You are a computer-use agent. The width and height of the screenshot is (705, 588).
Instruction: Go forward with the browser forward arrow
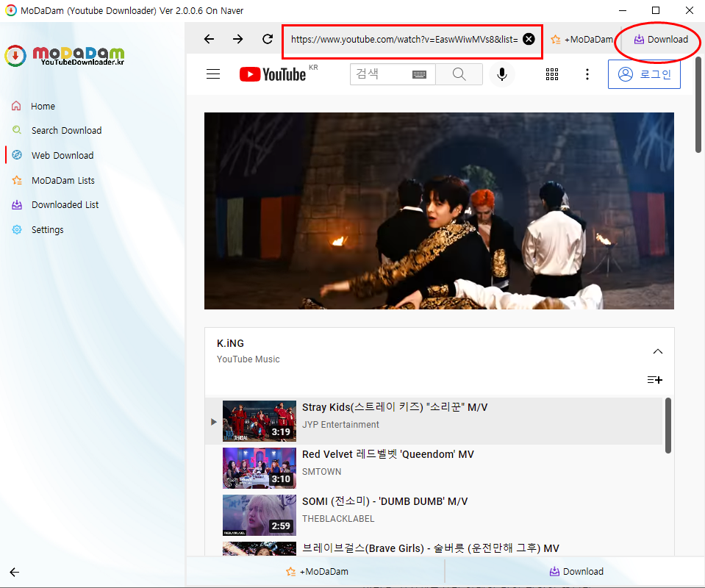coord(238,39)
